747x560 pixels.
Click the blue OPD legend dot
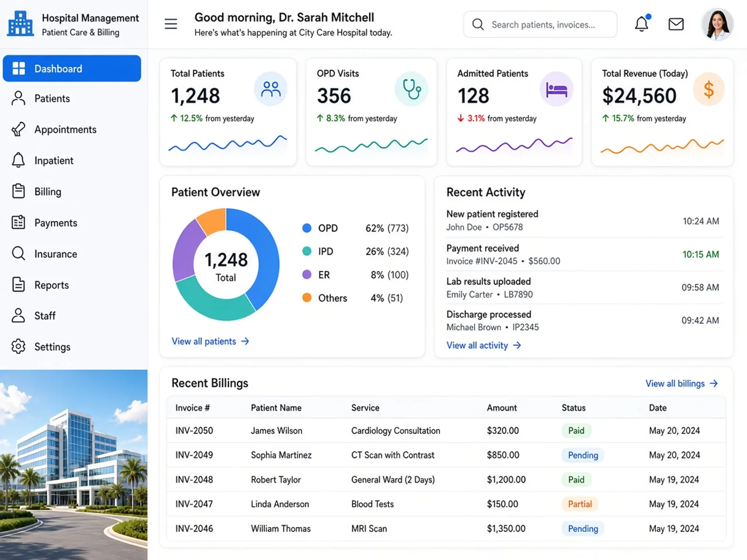[307, 228]
